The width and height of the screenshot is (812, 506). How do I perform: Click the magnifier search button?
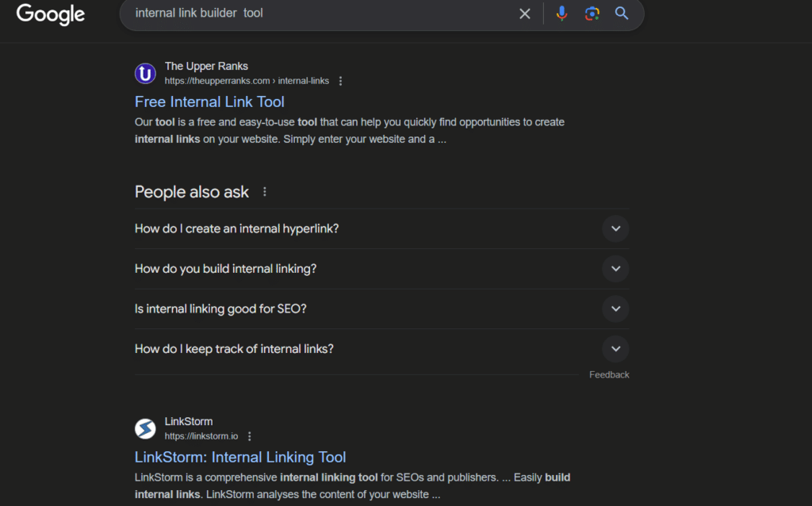622,13
